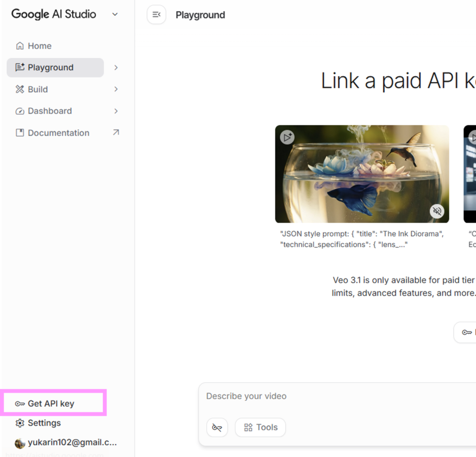Image resolution: width=476 pixels, height=457 pixels.
Task: Select Playground in the sidebar navigation
Action: pyautogui.click(x=51, y=67)
